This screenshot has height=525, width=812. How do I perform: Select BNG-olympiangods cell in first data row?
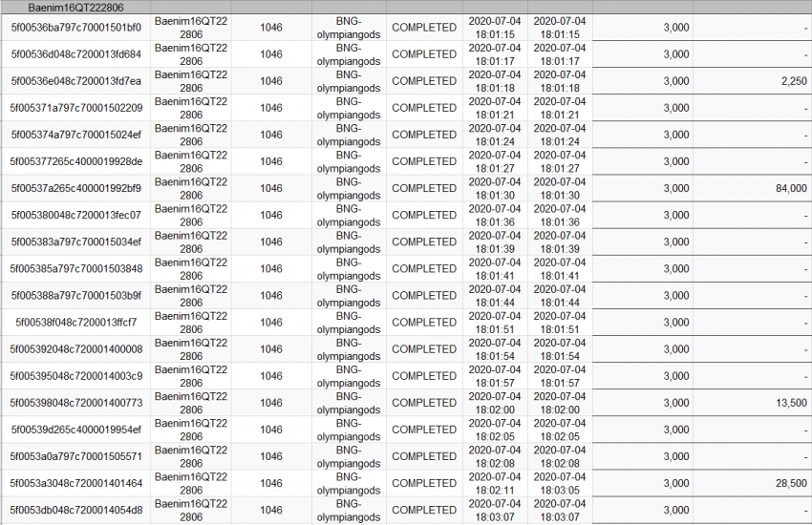349,28
